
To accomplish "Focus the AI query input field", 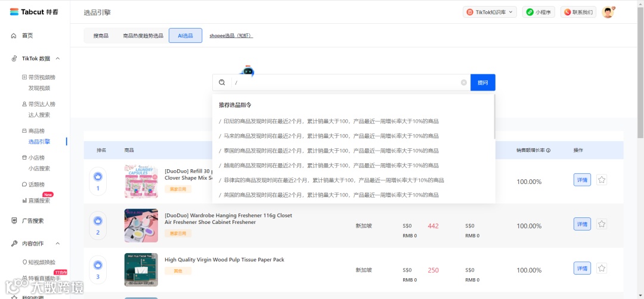I will tap(347, 82).
